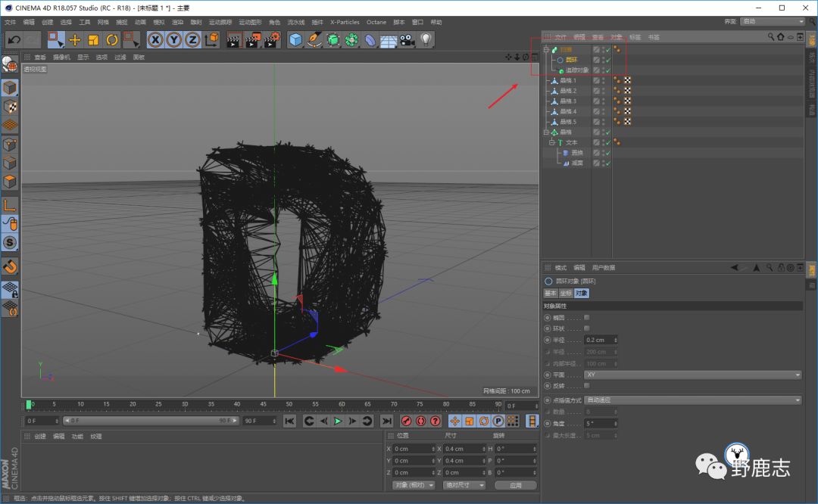The width and height of the screenshot is (818, 504).
Task: Enable the 环状 (Ring) checkbox
Action: (x=587, y=329)
